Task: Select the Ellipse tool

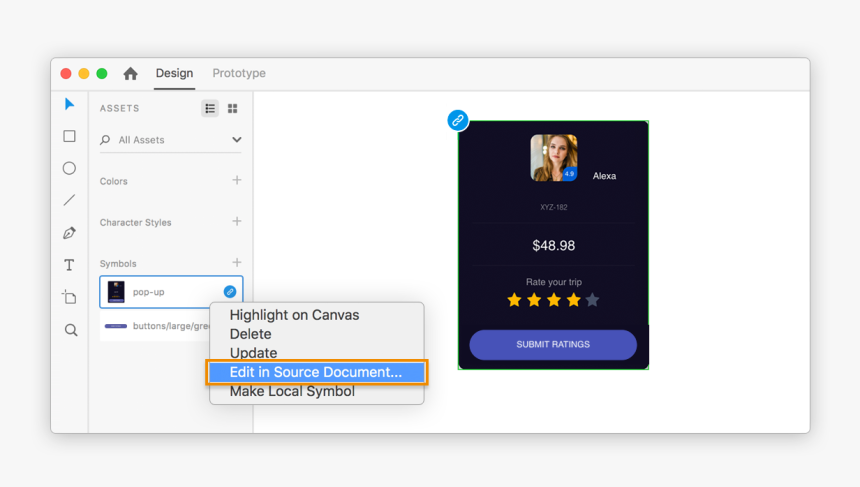Action: 69,168
